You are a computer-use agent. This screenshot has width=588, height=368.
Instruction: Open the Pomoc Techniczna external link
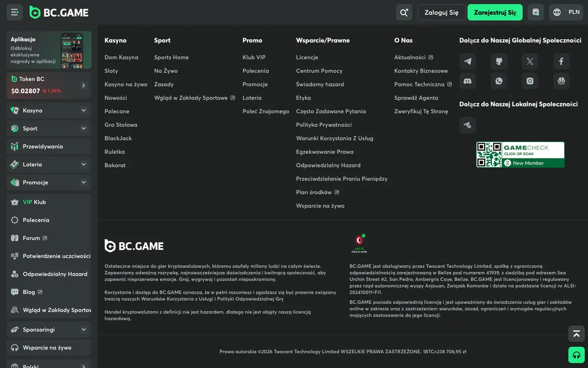[423, 84]
